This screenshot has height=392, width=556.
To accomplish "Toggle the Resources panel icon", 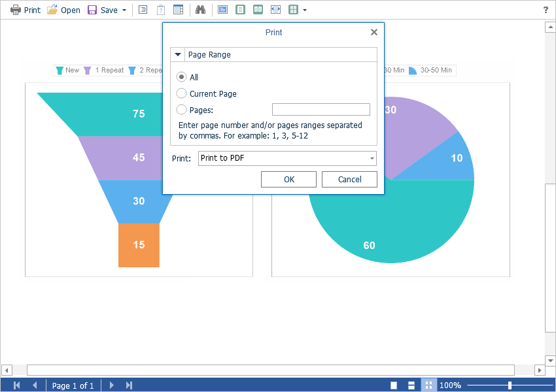I will 179,10.
